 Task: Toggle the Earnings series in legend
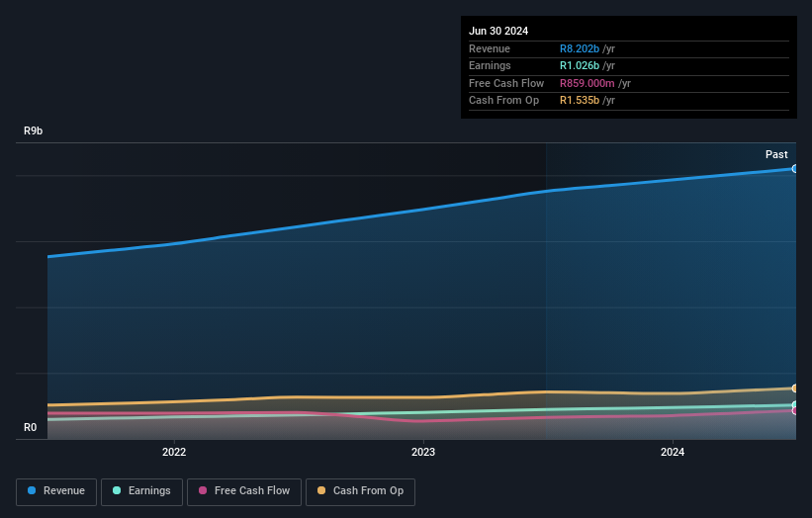pyautogui.click(x=141, y=491)
